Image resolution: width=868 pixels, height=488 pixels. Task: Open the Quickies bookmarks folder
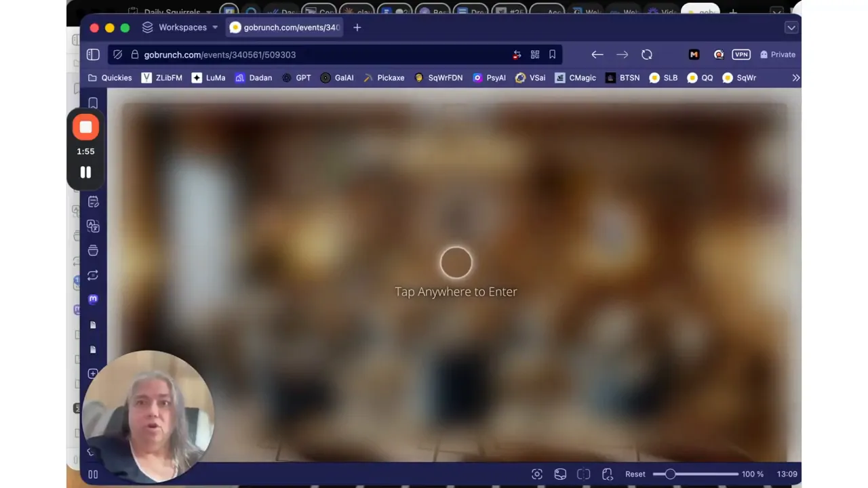(111, 77)
